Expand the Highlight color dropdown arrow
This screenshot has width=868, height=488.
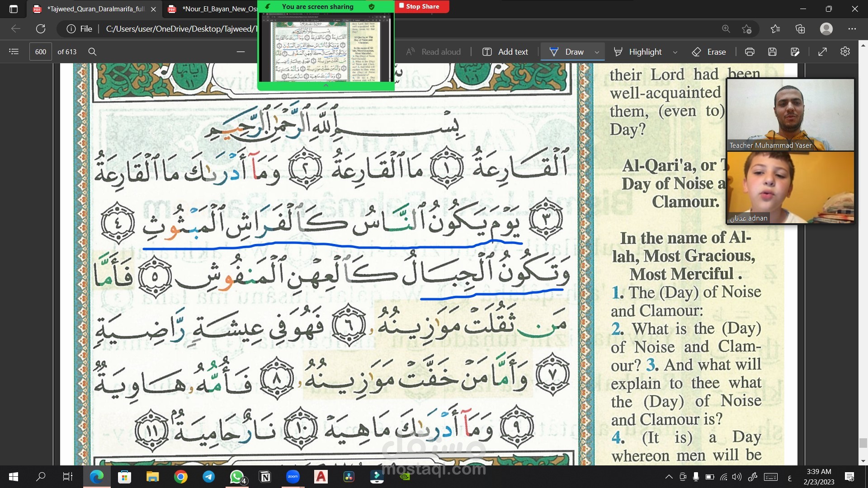tap(675, 52)
